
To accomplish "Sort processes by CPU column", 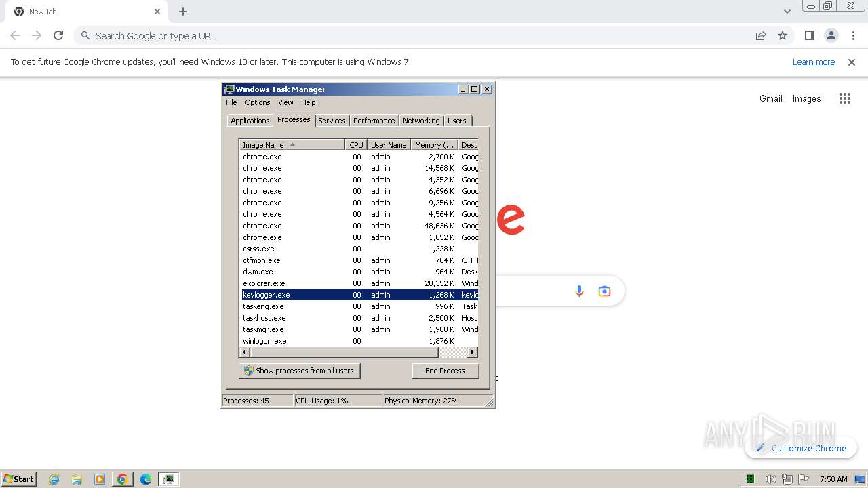I will [356, 144].
